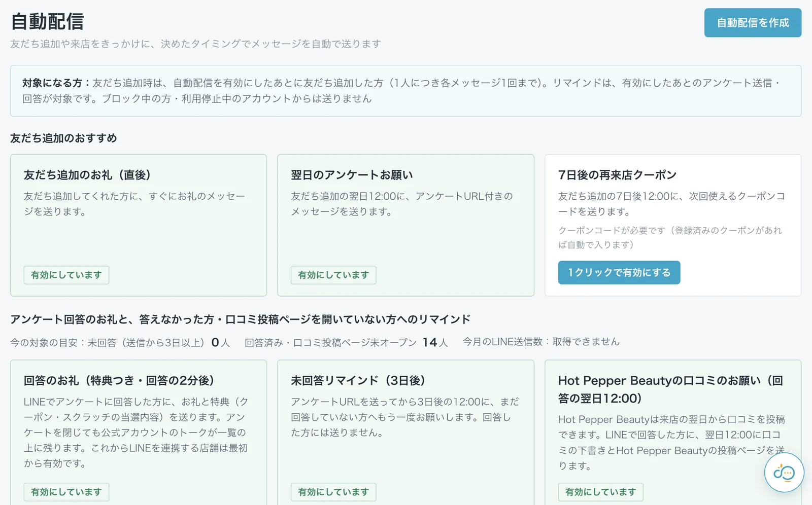Select the 7日後の再来店クーポン card title
Viewport: 812px width, 505px height.
(617, 175)
